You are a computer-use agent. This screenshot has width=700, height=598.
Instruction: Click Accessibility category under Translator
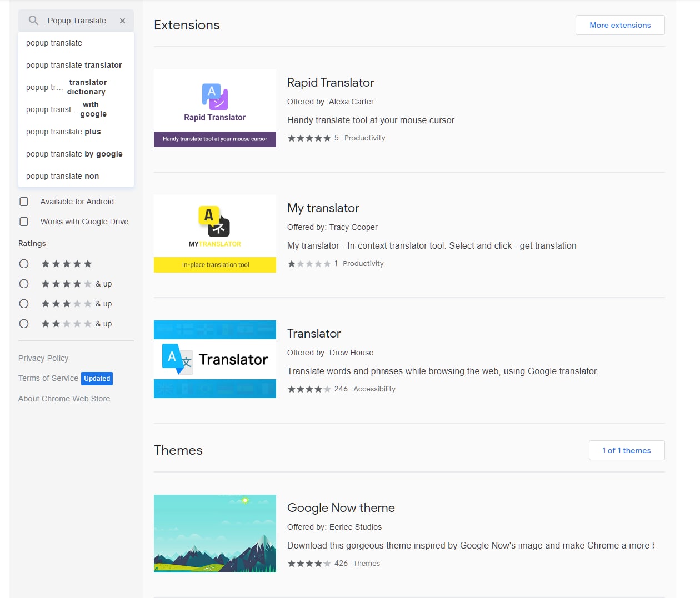(374, 389)
